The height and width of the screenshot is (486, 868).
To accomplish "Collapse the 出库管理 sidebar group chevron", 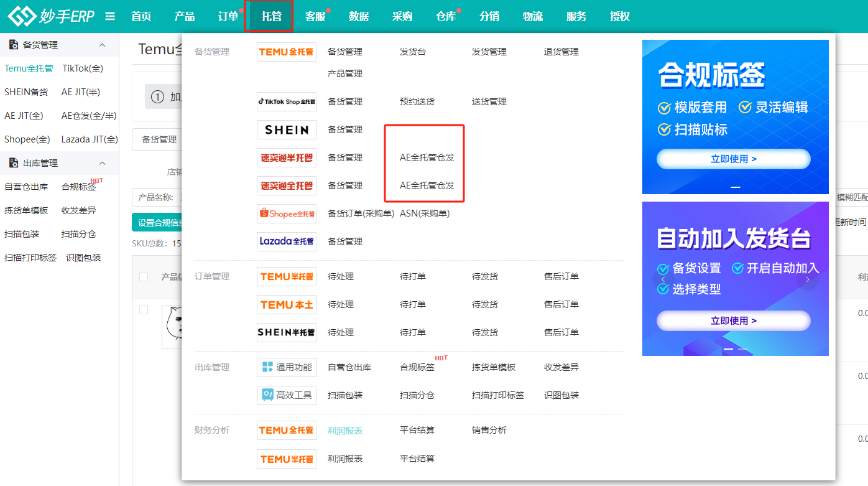I will point(103,163).
